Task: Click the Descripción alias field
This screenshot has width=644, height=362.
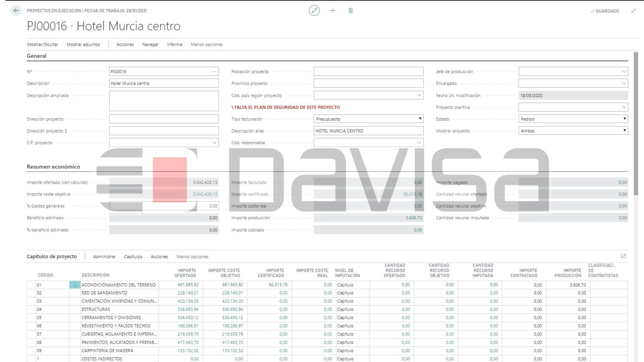Action: 369,131
